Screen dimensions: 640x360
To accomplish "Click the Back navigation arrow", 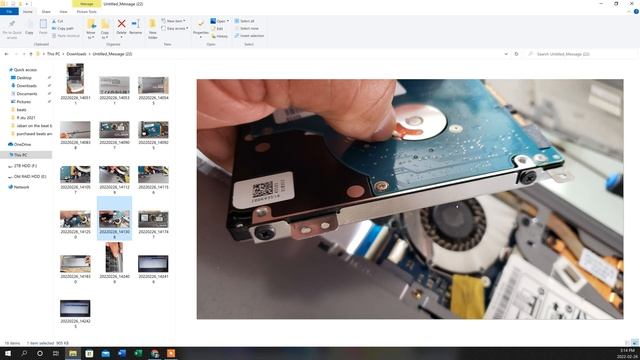I will click(6, 54).
